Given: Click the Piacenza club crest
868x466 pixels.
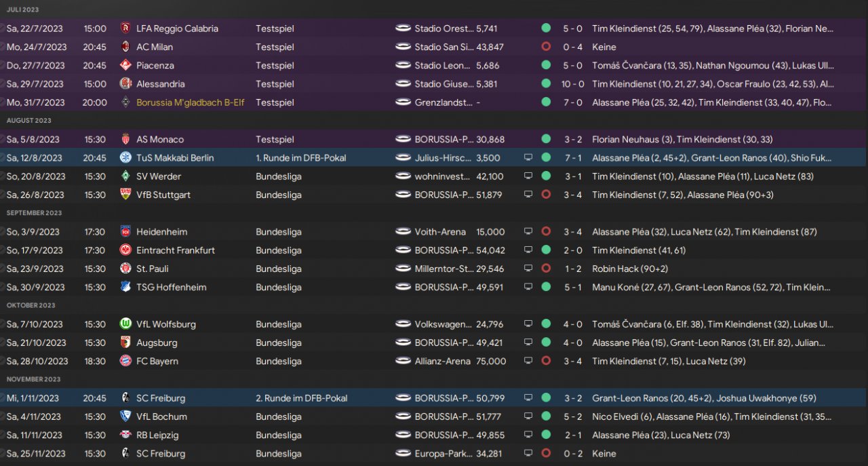Looking at the screenshot, I should [125, 66].
